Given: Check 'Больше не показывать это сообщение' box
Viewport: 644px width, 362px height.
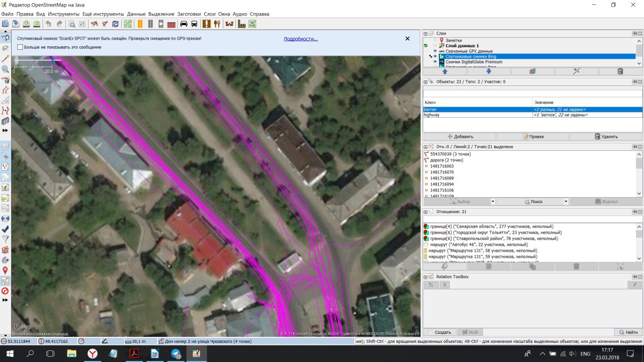Looking at the screenshot, I should coord(20,47).
